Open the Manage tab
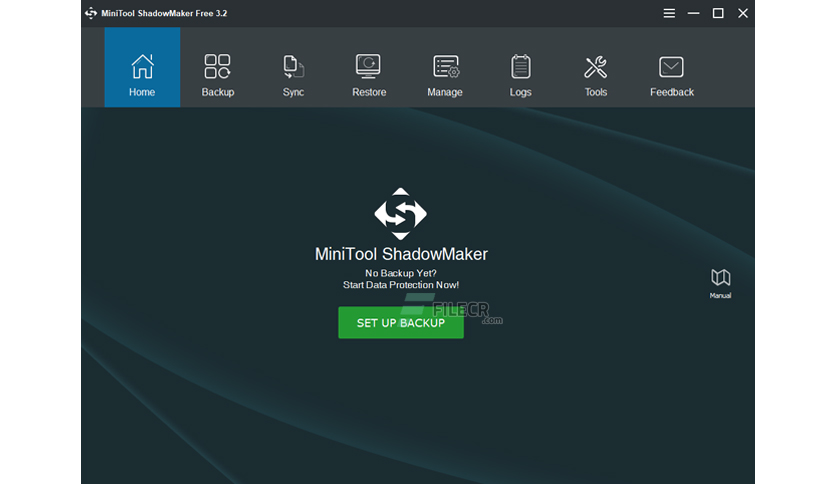 click(x=445, y=75)
